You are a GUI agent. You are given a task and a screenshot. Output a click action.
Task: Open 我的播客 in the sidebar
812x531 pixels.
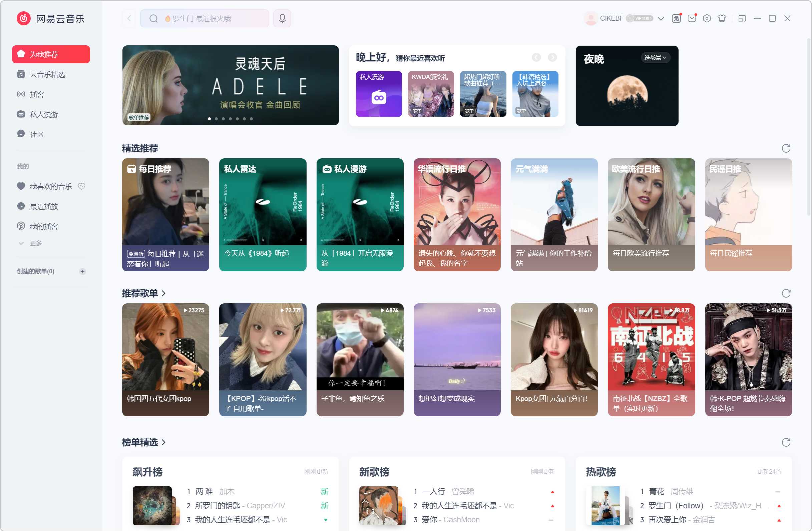(51, 226)
